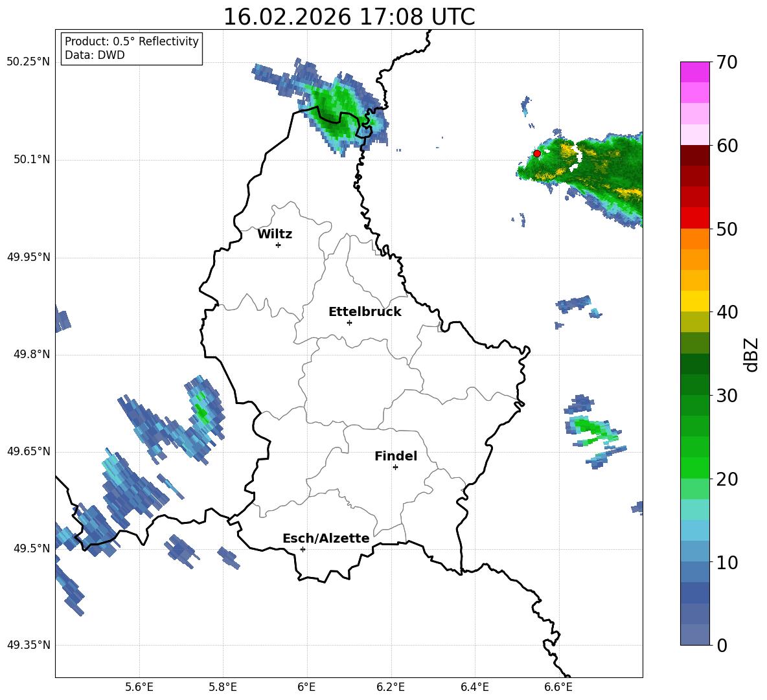Click the 50.25°N latitude label

click(x=29, y=62)
